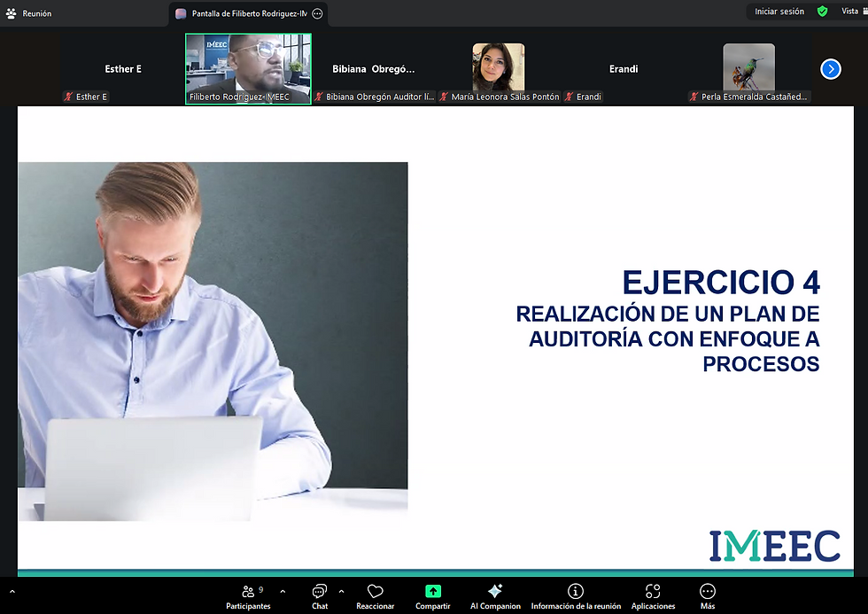Open the Vista layout menu
The width and height of the screenshot is (868, 614).
click(854, 12)
